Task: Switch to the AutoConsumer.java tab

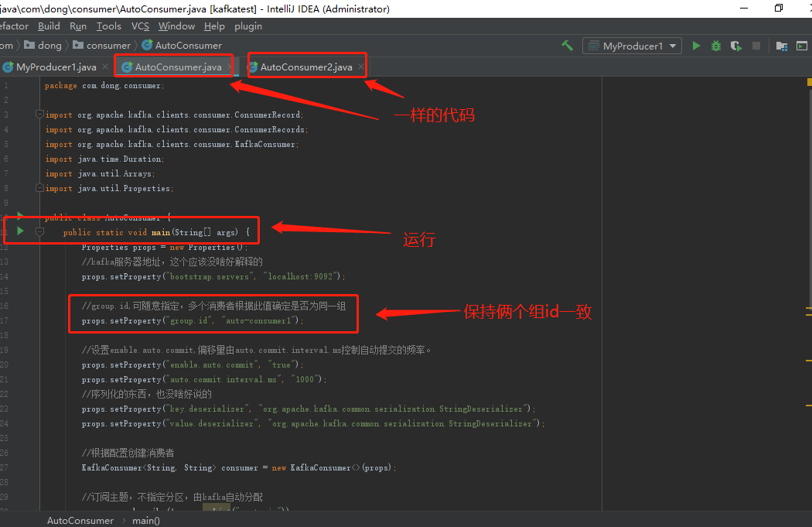Action: 178,67
